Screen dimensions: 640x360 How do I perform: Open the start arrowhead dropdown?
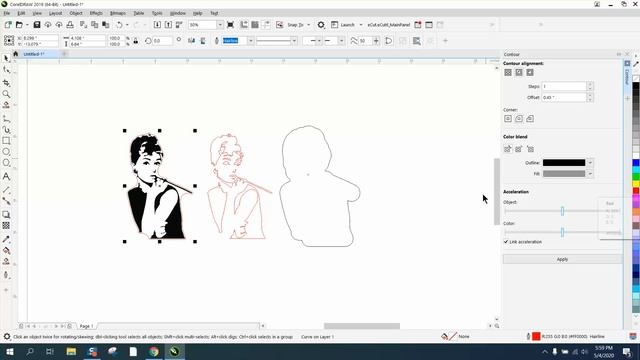tap(319, 41)
